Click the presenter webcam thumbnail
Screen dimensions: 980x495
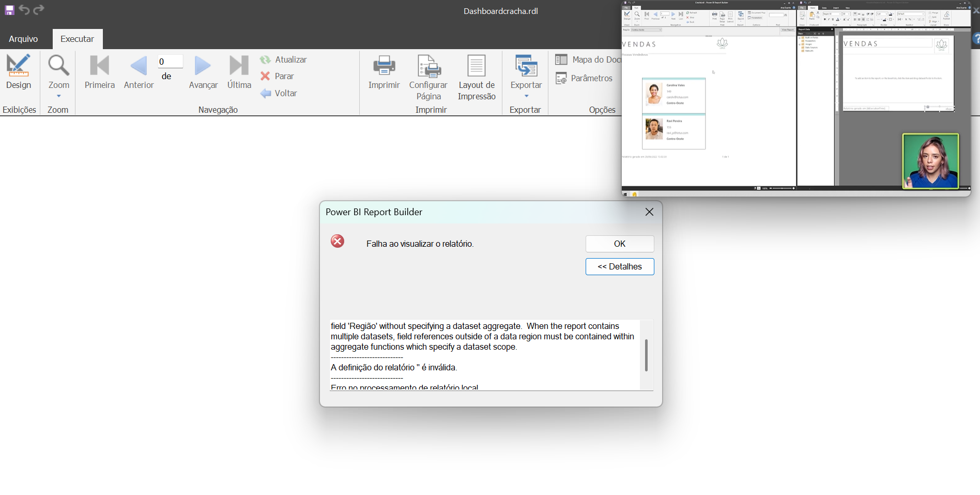coord(930,161)
